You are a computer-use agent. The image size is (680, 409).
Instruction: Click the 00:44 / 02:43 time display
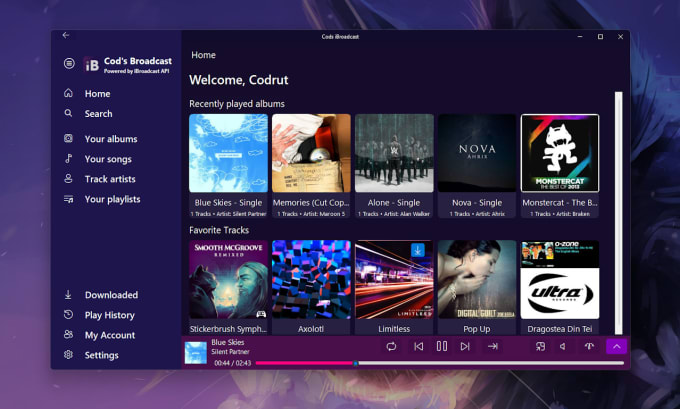click(x=232, y=363)
